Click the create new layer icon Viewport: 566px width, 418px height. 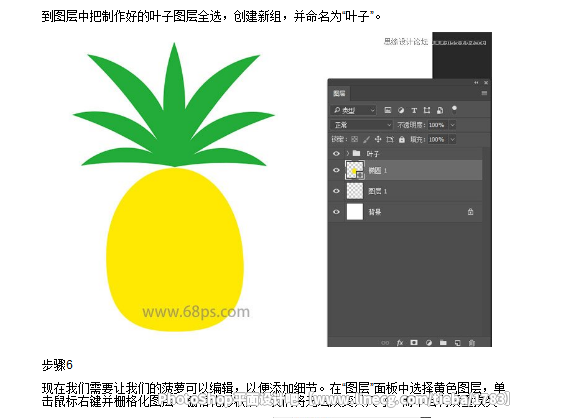[458, 343]
